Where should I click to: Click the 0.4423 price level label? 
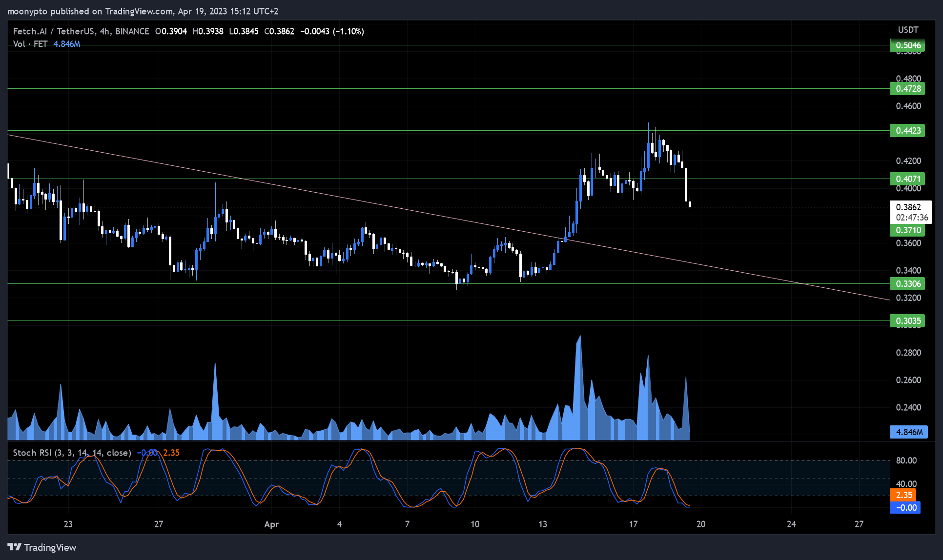pyautogui.click(x=907, y=130)
